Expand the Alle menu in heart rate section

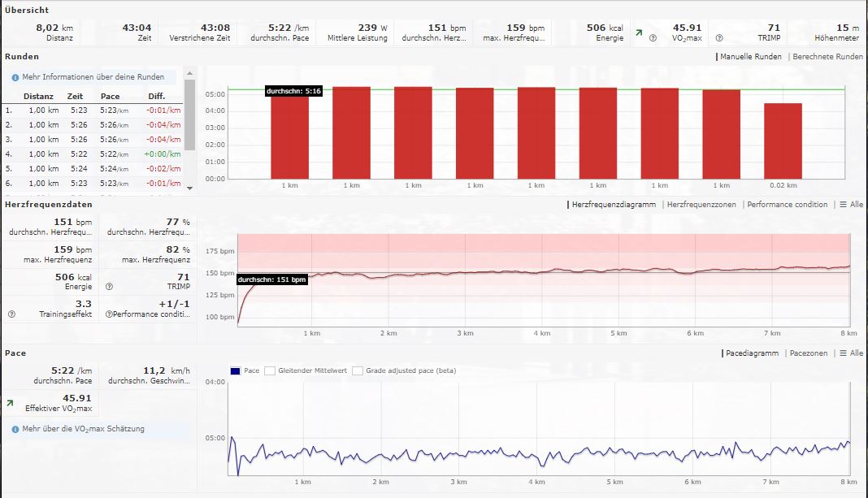[x=851, y=205]
